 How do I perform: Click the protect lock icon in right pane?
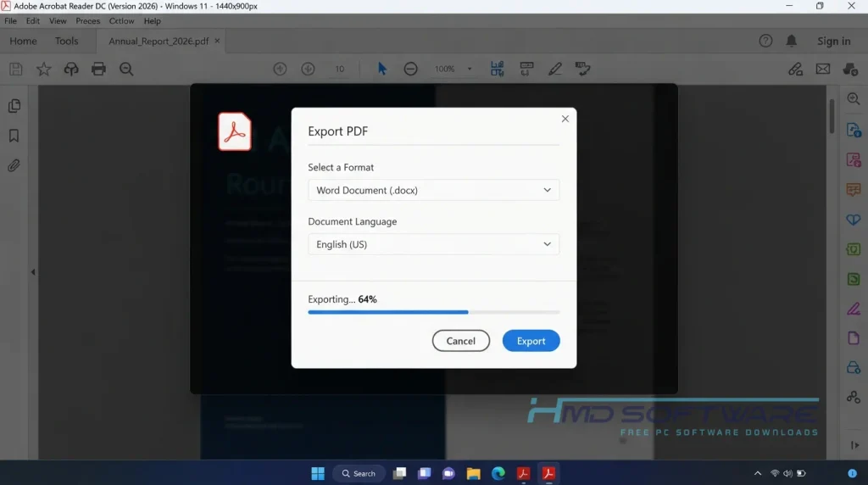click(x=854, y=368)
